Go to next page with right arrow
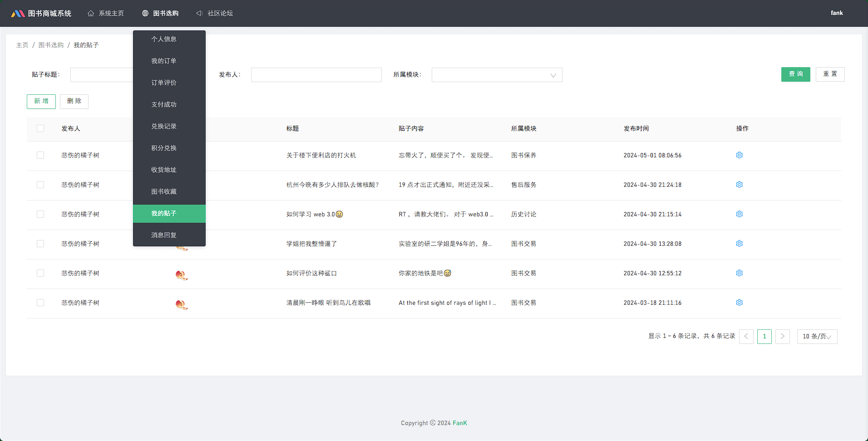 [x=782, y=336]
